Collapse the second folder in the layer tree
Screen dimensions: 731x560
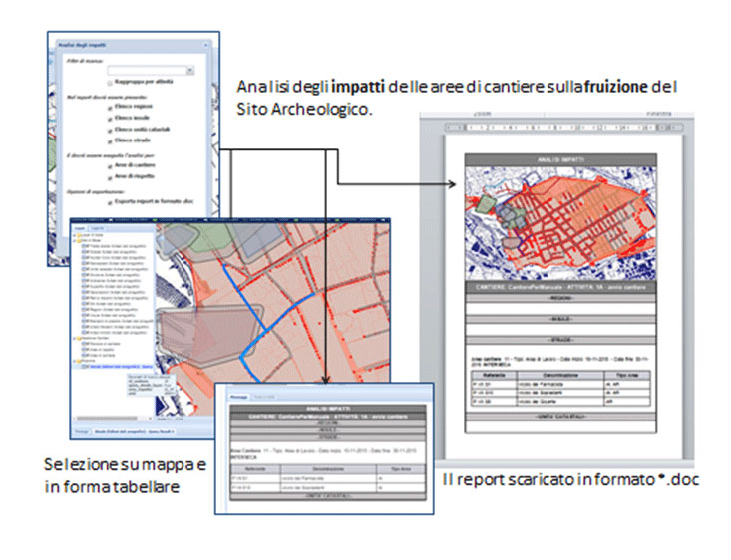[76, 242]
